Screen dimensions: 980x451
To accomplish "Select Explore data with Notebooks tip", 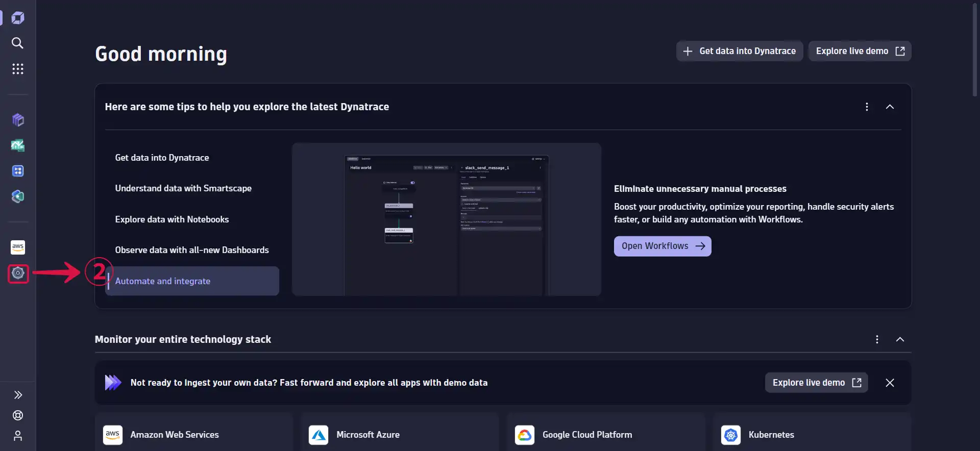I will pyautogui.click(x=192, y=219).
